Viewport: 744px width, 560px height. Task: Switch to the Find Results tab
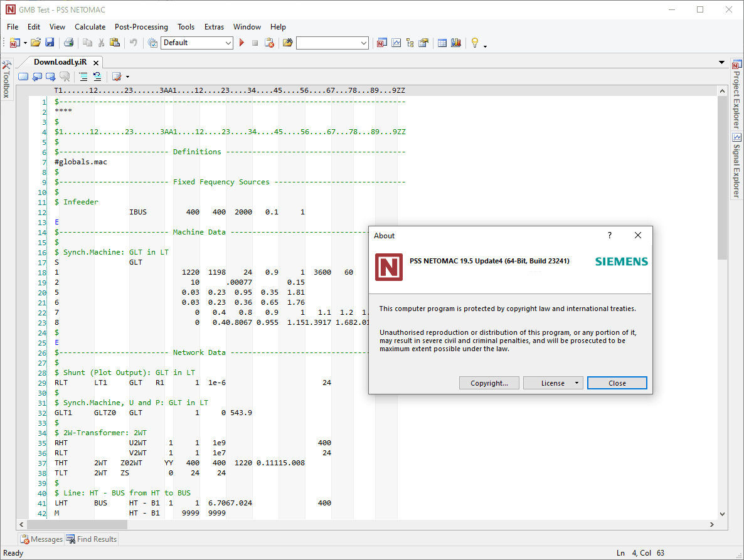pos(92,539)
